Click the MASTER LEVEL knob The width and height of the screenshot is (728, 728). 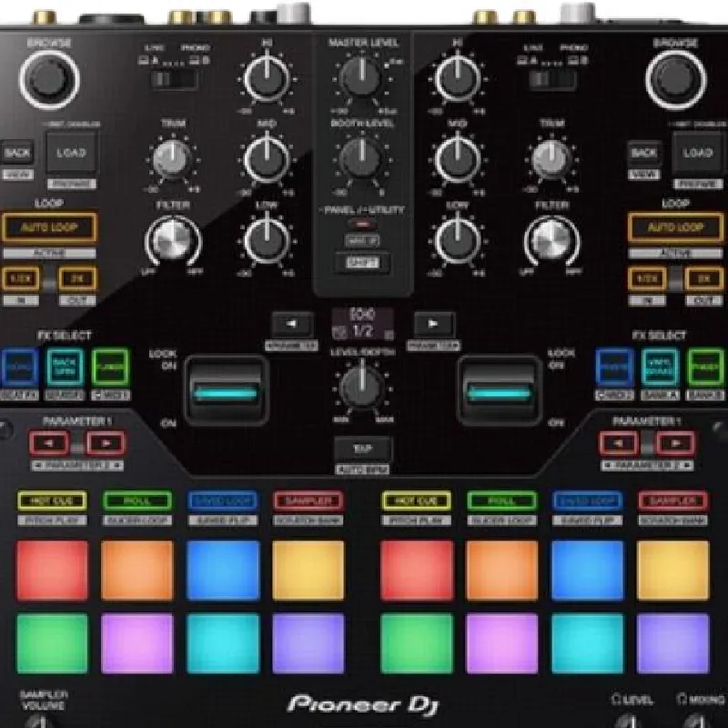[361, 76]
